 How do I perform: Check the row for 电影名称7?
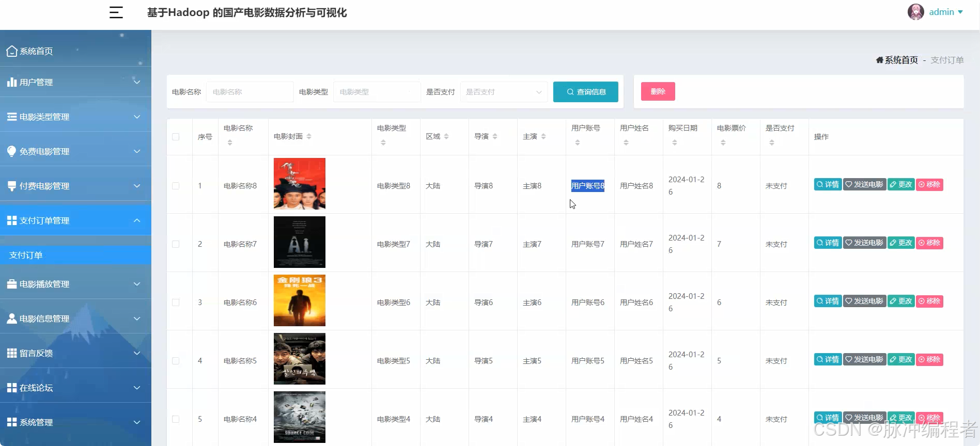176,244
